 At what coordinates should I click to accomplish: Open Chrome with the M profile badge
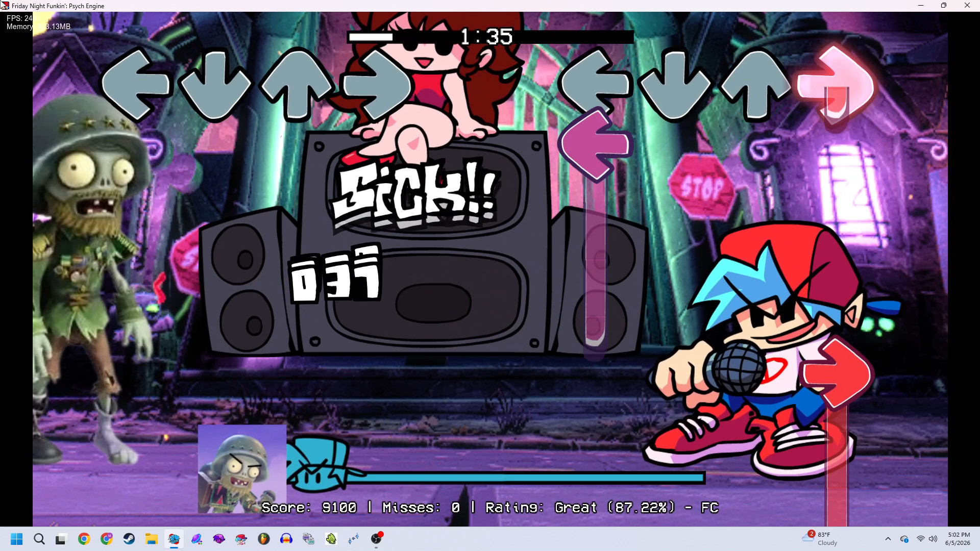point(107,539)
